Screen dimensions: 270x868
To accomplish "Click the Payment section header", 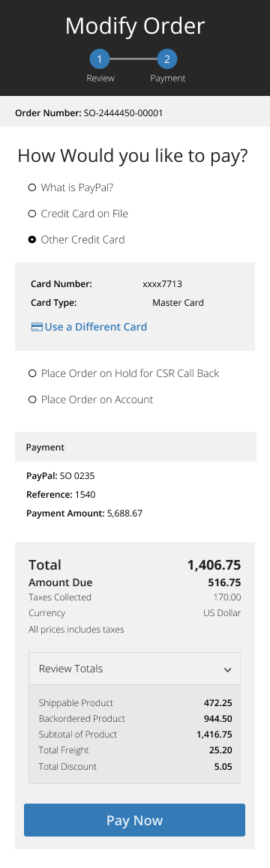I will coord(136,447).
